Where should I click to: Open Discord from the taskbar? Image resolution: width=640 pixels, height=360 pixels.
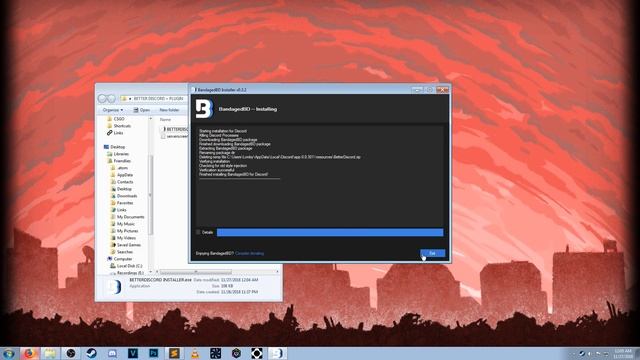click(112, 353)
